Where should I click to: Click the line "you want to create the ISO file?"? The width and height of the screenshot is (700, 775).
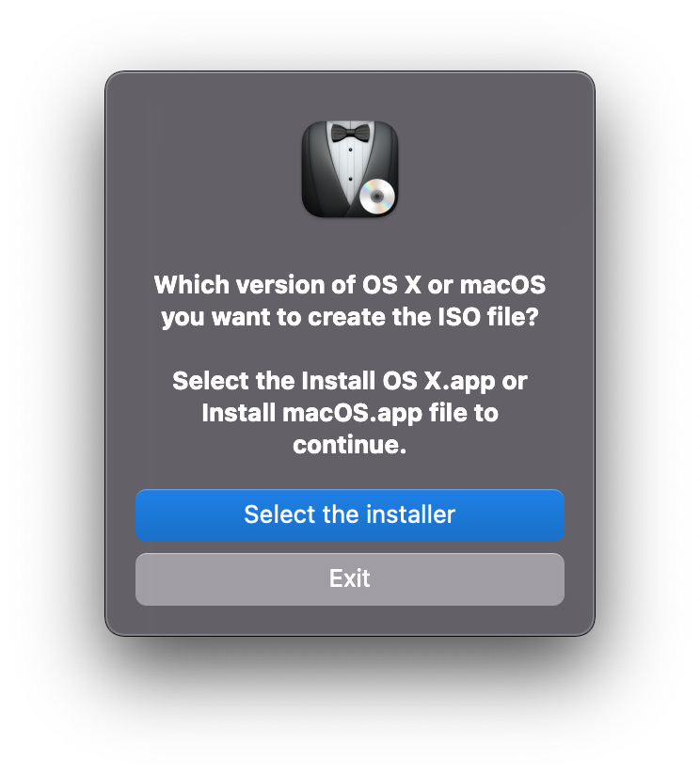tap(350, 317)
